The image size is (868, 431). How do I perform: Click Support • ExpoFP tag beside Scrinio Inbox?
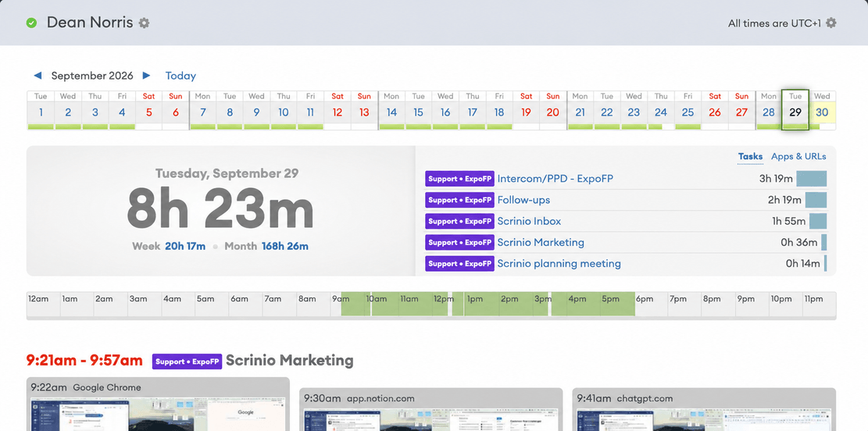(459, 221)
